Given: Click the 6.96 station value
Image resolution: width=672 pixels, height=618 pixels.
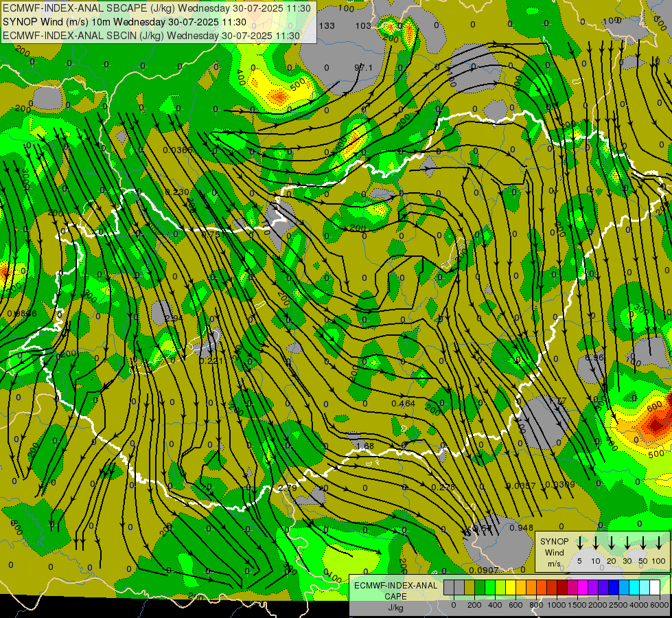Looking at the screenshot, I should 594,357.
